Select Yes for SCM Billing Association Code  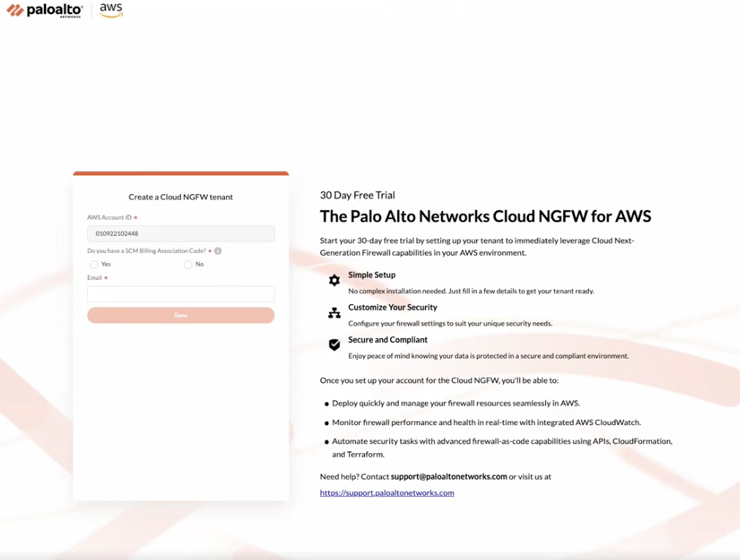pyautogui.click(x=94, y=265)
